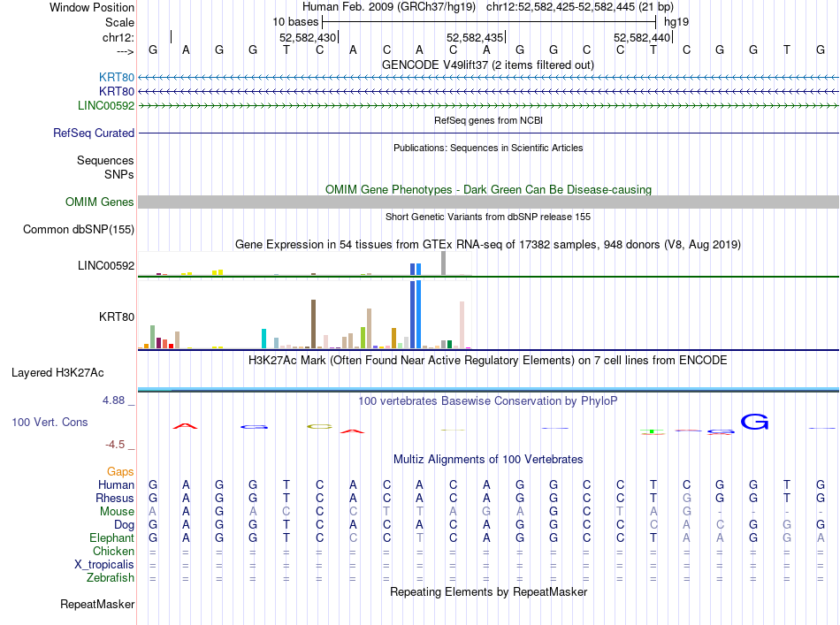
Task: Click the 100 Vert. Cons track label
Action: 50,422
